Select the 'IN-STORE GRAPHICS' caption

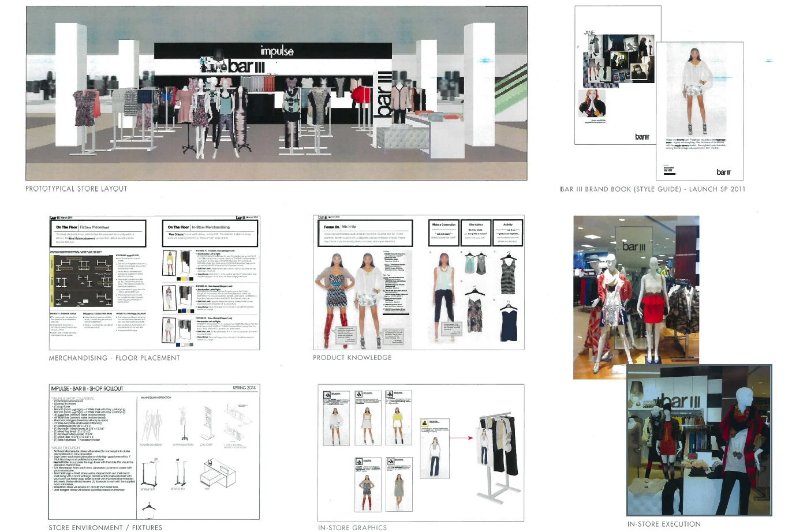353,527
